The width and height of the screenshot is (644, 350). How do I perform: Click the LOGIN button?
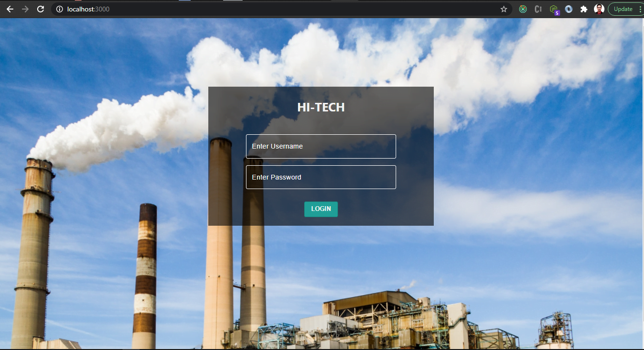[321, 209]
